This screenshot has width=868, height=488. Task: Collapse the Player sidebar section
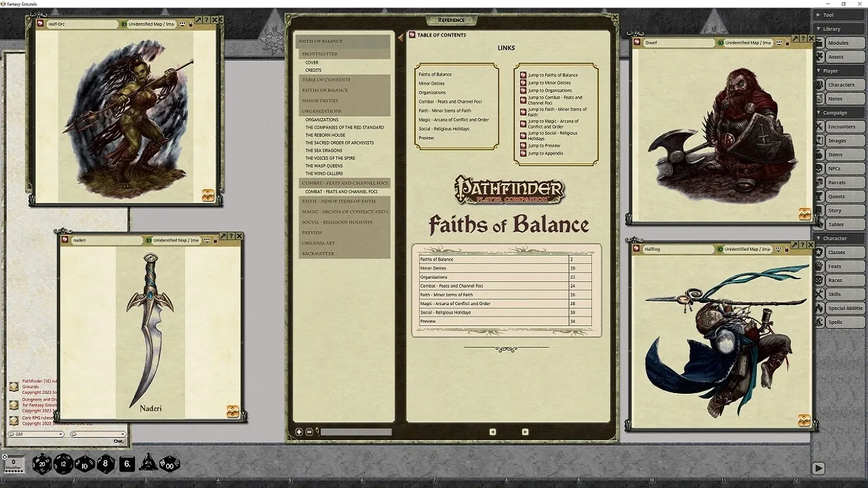(840, 70)
